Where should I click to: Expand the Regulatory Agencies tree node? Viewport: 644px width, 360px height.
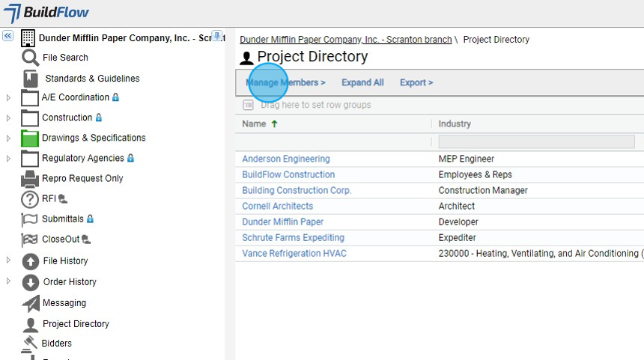[8, 159]
